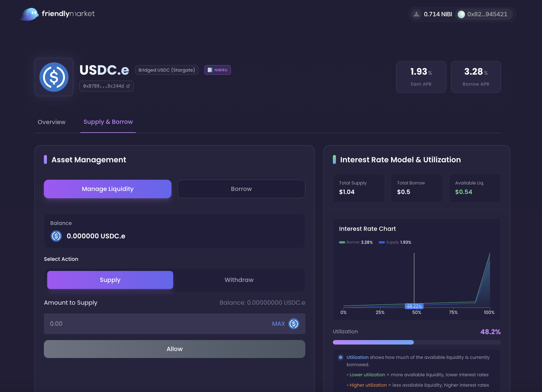Click the Allow button
Image resolution: width=542 pixels, height=392 pixels.
[x=175, y=349]
